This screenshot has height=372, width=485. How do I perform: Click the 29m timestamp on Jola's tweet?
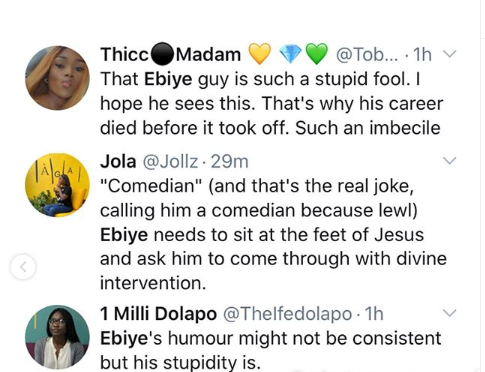(230, 161)
